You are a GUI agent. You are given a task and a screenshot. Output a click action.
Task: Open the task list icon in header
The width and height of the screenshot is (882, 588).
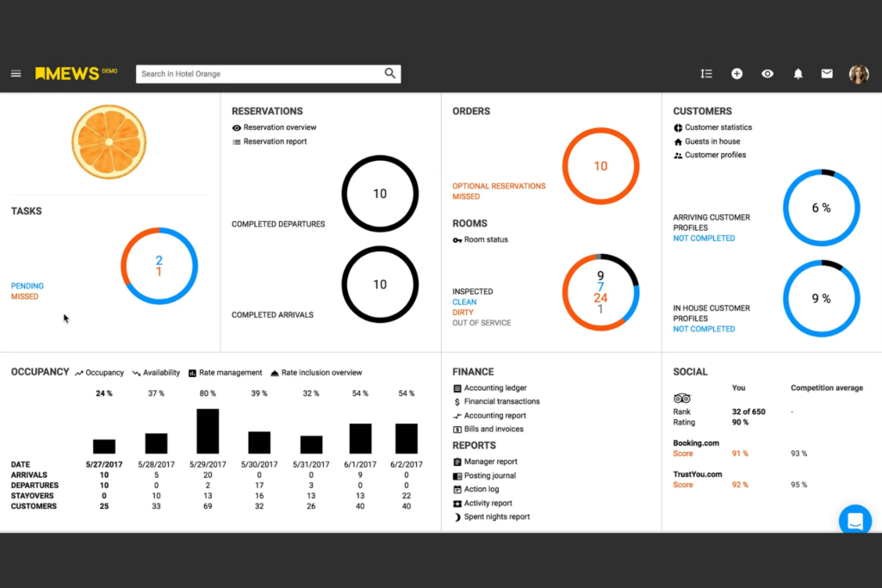706,74
